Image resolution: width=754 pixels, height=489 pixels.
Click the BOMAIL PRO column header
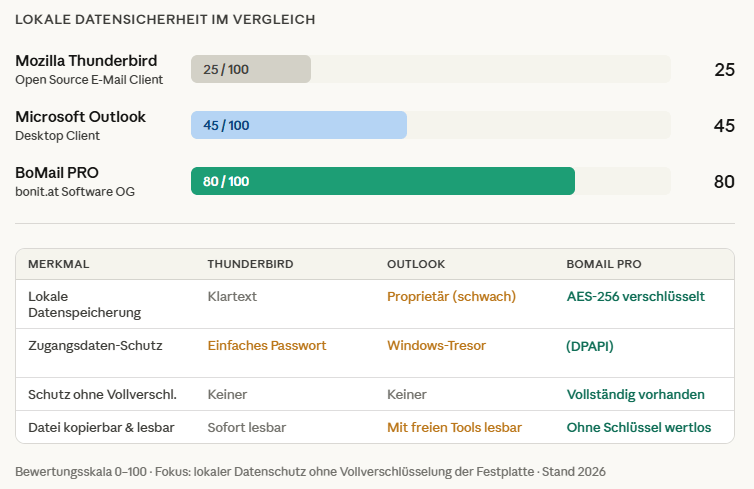pos(604,264)
